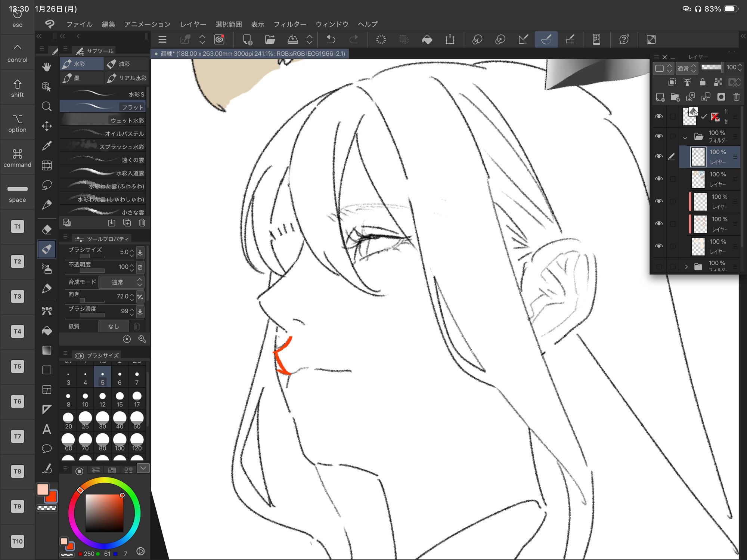Toggle visibility of the open folder layer
747x560 pixels.
(659, 136)
